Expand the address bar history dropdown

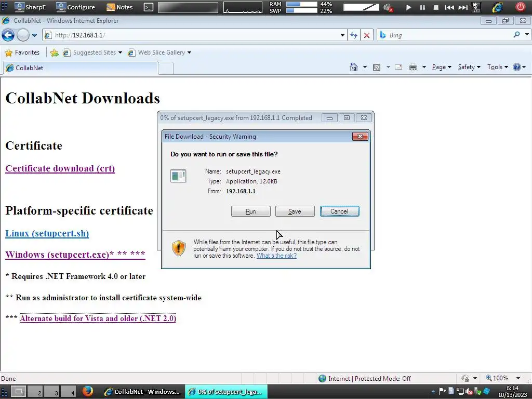pos(342,35)
